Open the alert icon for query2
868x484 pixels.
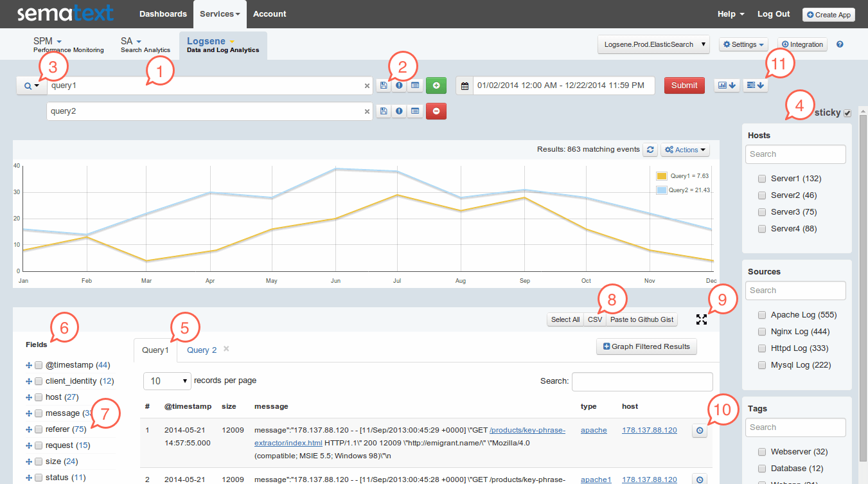(400, 111)
